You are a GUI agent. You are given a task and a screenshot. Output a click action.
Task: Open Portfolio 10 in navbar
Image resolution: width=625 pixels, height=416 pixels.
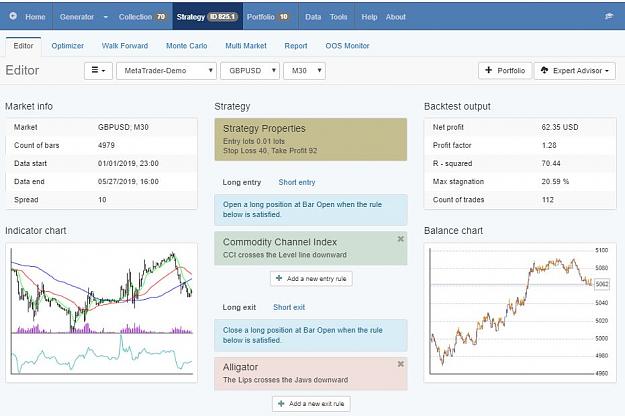[x=267, y=17]
